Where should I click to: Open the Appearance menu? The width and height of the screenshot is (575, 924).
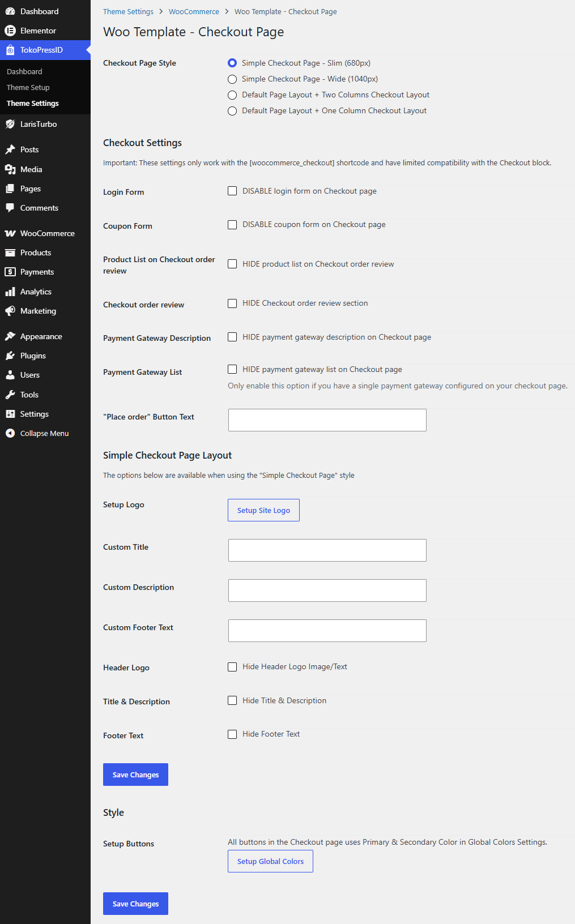point(45,336)
